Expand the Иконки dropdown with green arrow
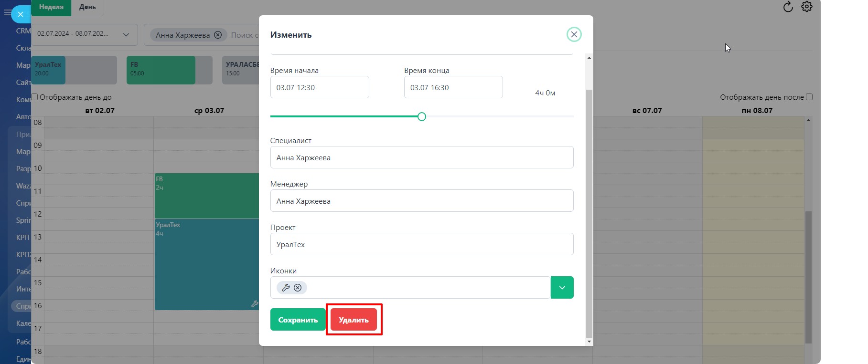The image size is (868, 364). (562, 288)
